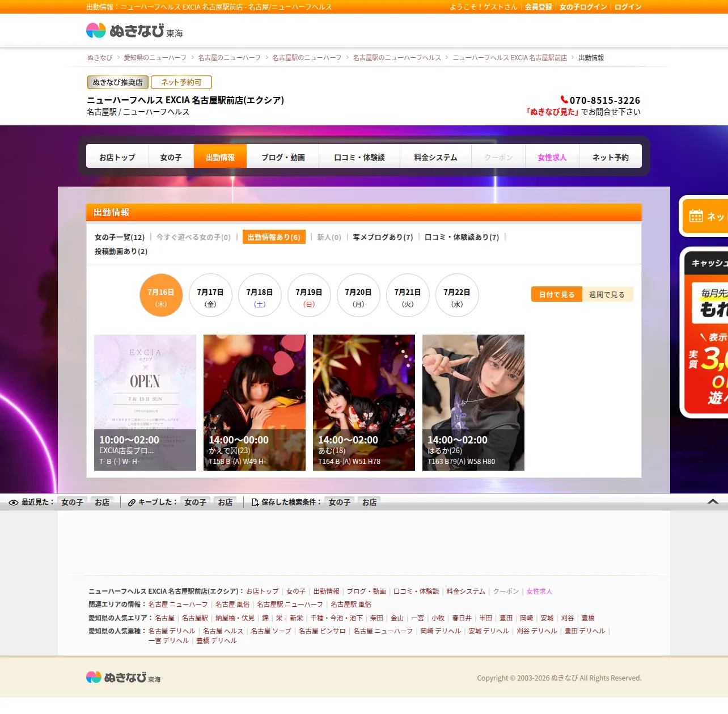This screenshot has height=714, width=728.
Task: Click the ログイン link in header
Action: [x=628, y=7]
